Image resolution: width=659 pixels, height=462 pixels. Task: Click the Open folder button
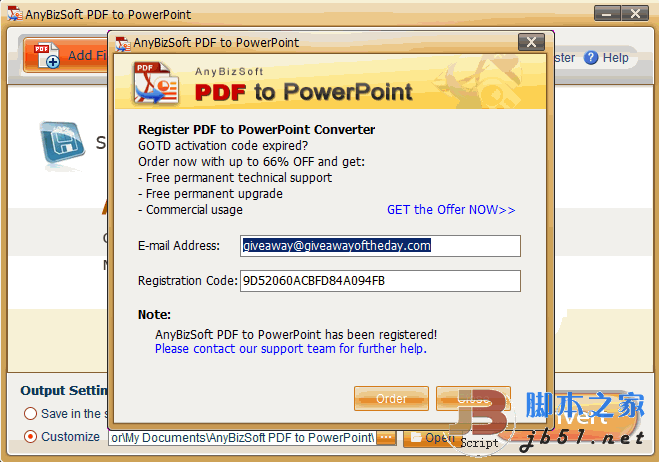(x=429, y=438)
